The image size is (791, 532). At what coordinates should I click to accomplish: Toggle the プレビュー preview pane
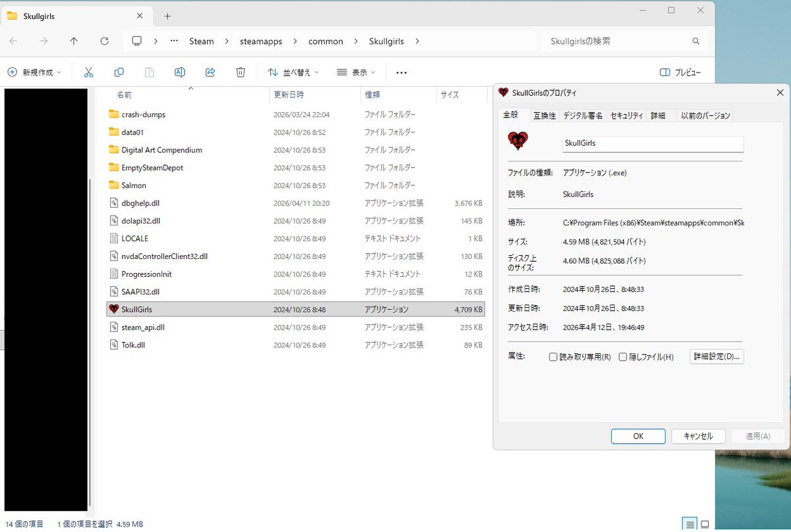[680, 73]
